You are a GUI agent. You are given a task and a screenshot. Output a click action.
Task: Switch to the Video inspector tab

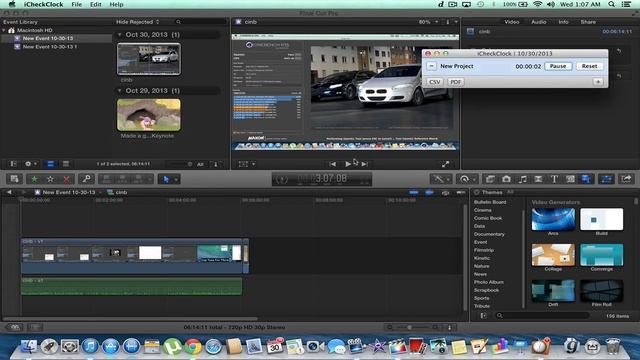click(512, 22)
